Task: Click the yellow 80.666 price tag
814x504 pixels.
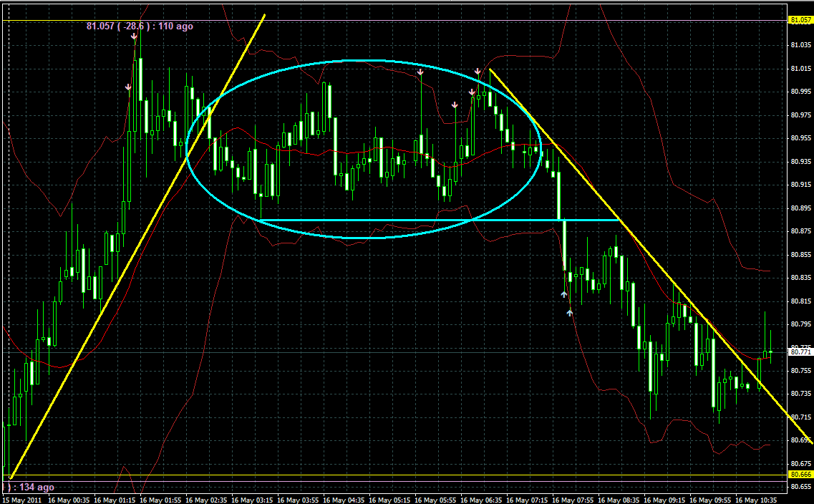Action: pos(800,475)
